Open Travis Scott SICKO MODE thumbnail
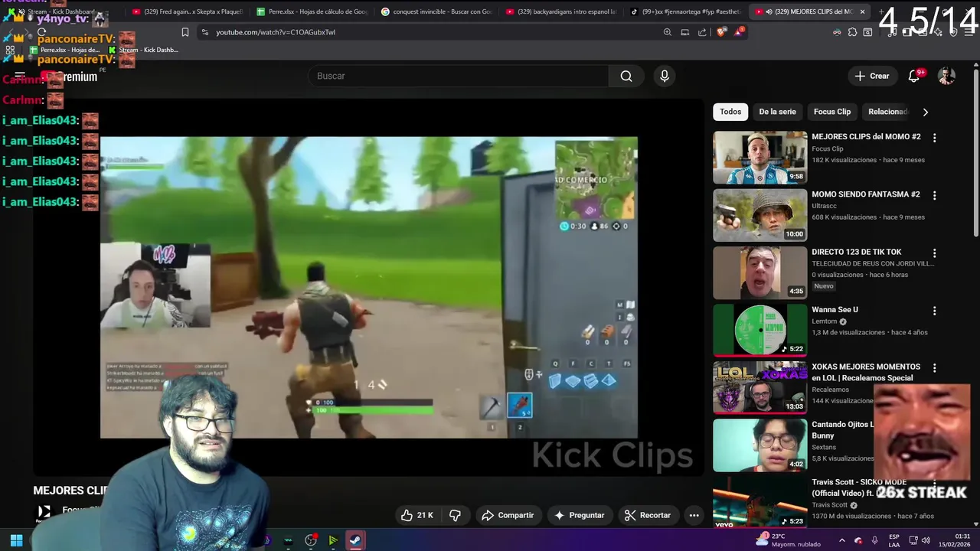Image resolution: width=980 pixels, height=551 pixels. pyautogui.click(x=760, y=502)
